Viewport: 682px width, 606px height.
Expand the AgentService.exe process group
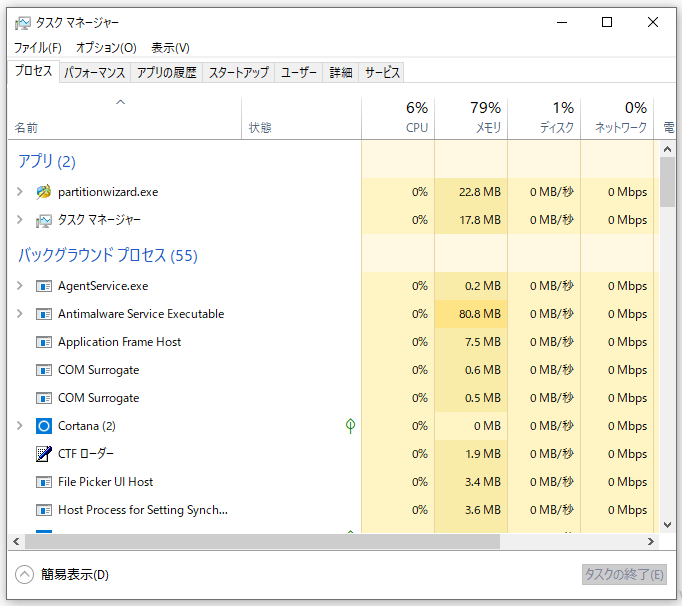[20, 286]
